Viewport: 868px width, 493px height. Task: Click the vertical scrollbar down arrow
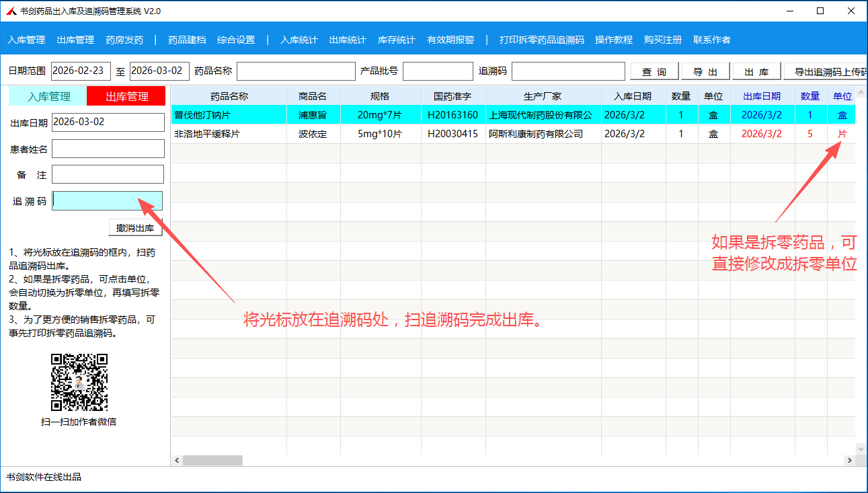(860, 447)
